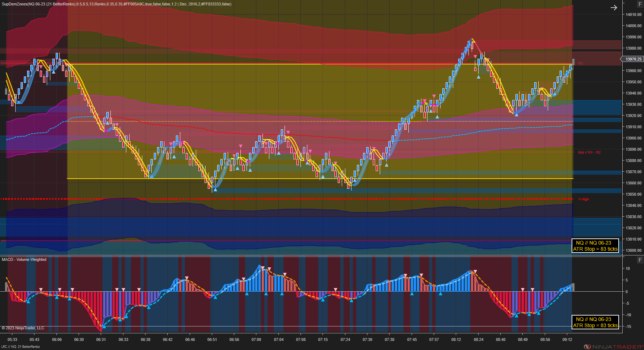
Task: Click the 07:00 time axis label
Action: click(x=256, y=339)
